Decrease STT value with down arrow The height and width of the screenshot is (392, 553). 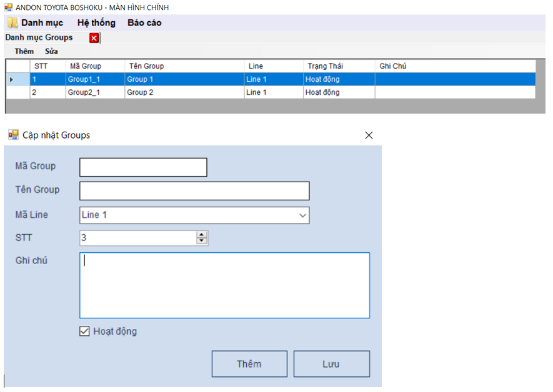coord(202,241)
